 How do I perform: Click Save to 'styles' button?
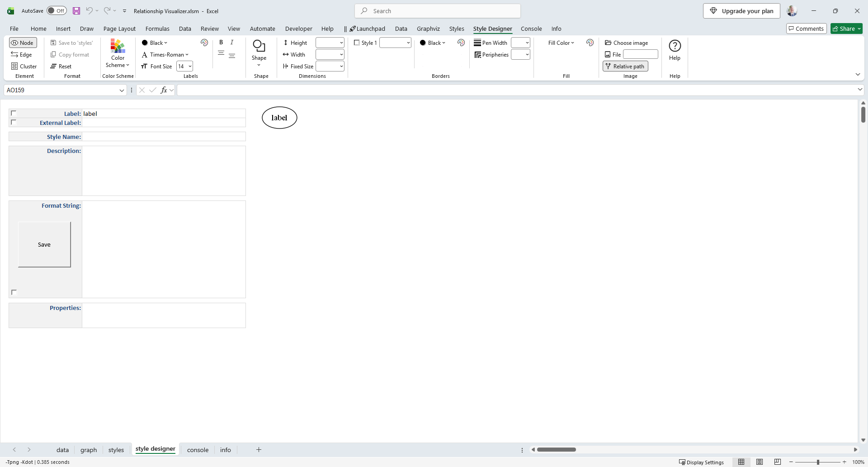[71, 43]
